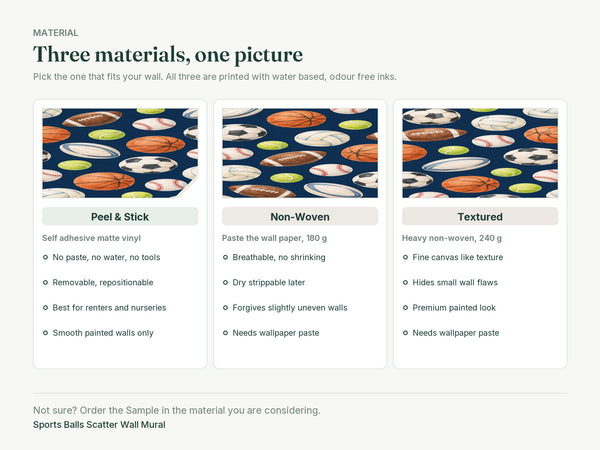The height and width of the screenshot is (450, 600).
Task: Click the bullet beside No paste, no water, no tools
Action: pyautogui.click(x=45, y=257)
